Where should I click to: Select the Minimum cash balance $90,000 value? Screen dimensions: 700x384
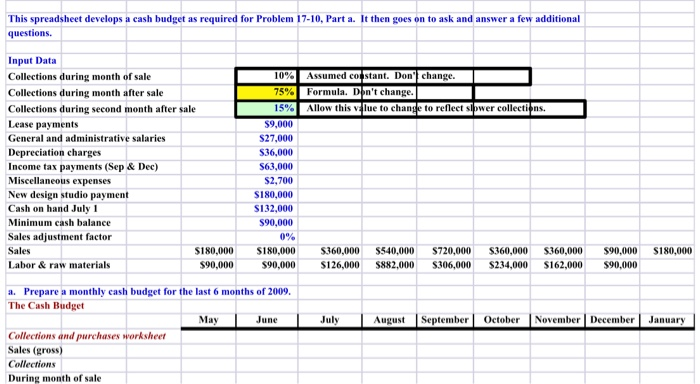[276, 222]
